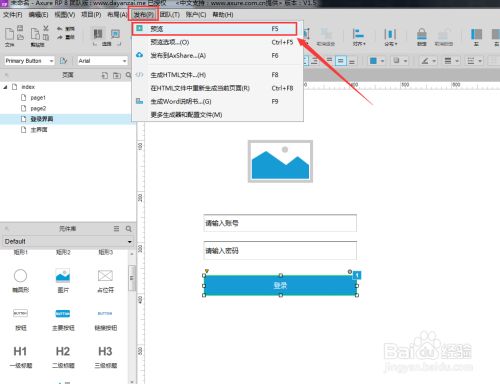The height and width of the screenshot is (384, 500).
Task: Click the search icon in widget library
Action: pos(129,229)
